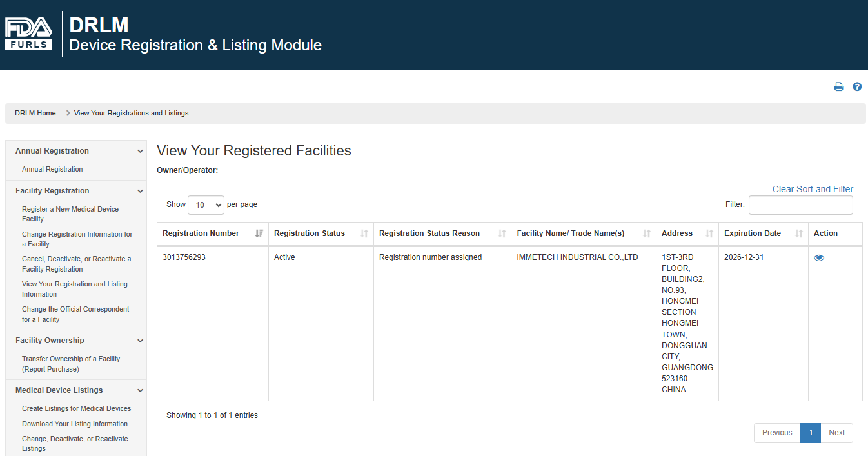Click the printer icon

click(838, 86)
